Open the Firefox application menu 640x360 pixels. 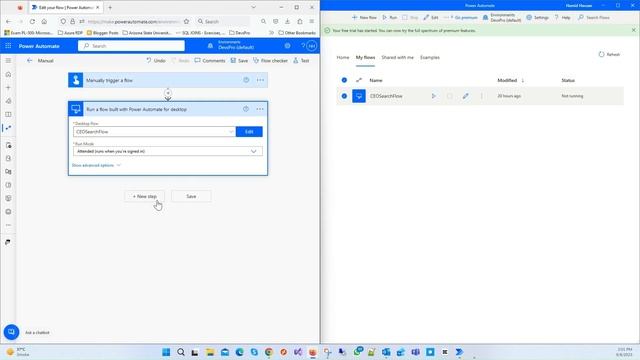coord(312,21)
